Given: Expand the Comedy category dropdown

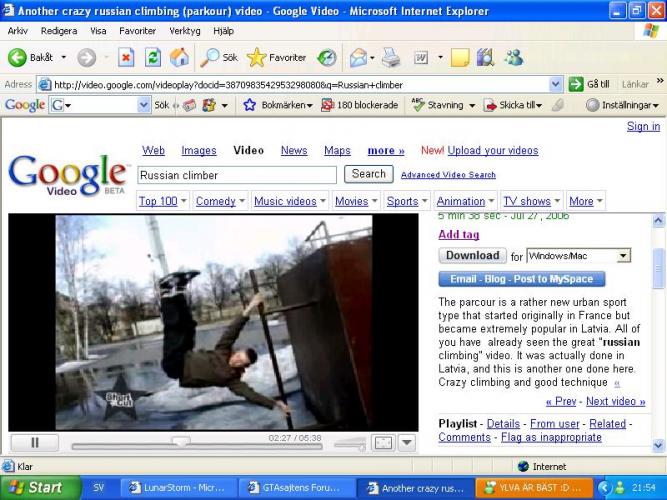Looking at the screenshot, I should pos(220,201).
